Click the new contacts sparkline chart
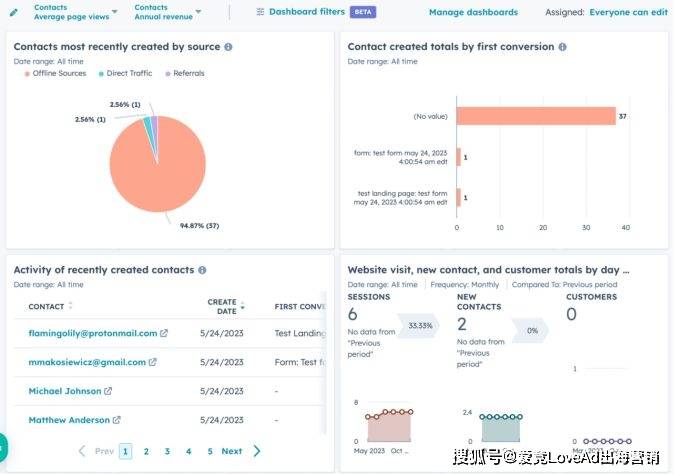Image resolution: width=674 pixels, height=474 pixels. [x=501, y=428]
